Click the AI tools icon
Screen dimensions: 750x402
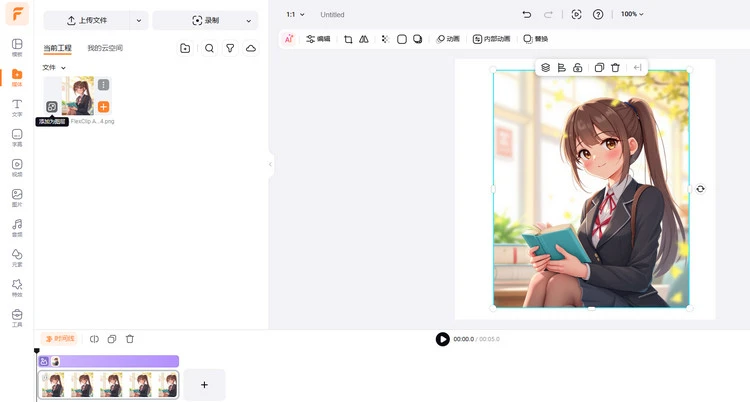click(289, 39)
